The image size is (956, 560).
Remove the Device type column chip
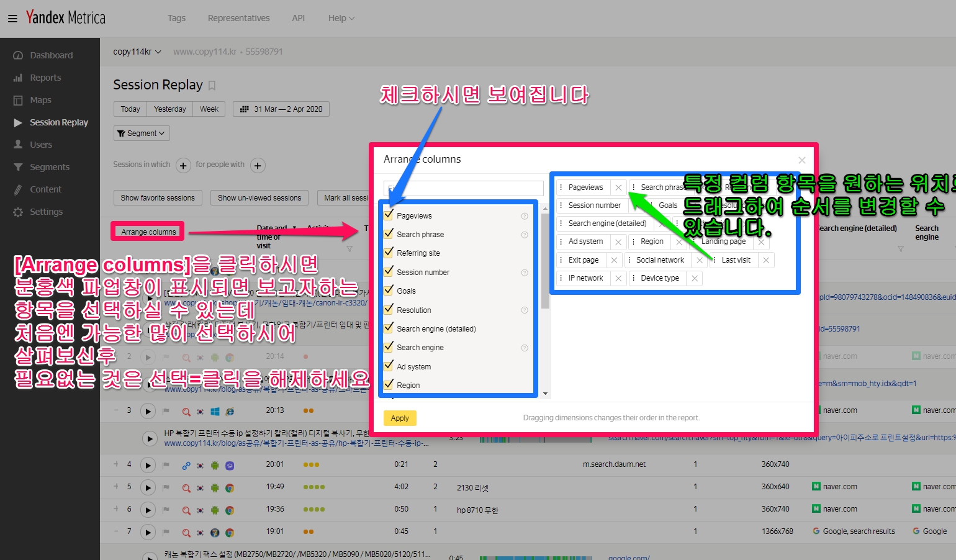[x=695, y=278]
